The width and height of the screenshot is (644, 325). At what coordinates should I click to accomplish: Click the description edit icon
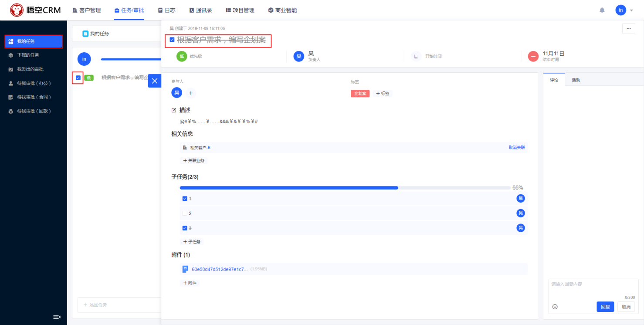click(174, 110)
